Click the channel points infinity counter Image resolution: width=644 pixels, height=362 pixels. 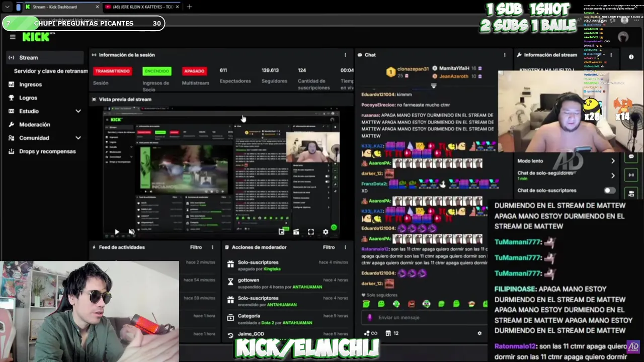pyautogui.click(x=370, y=333)
